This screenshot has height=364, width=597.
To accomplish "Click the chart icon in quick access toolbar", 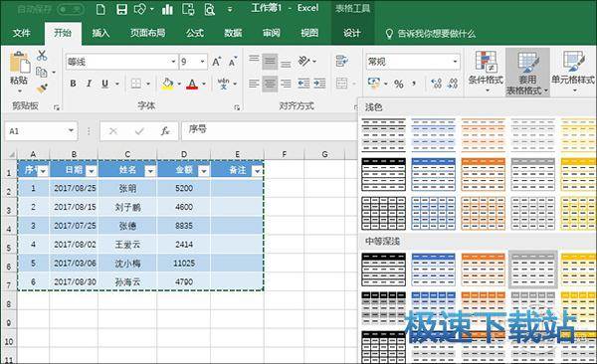I will click(167, 9).
